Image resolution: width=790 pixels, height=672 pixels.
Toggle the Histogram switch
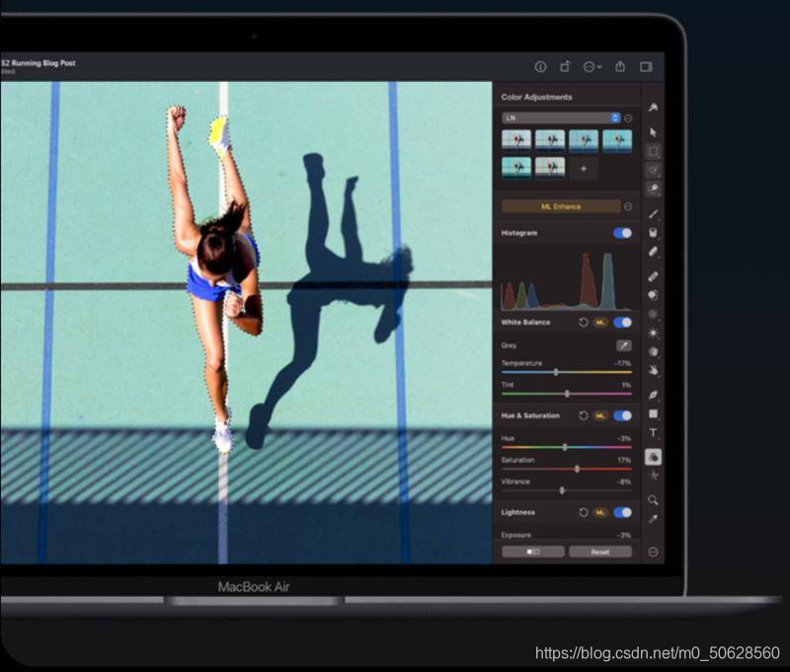[x=622, y=233]
